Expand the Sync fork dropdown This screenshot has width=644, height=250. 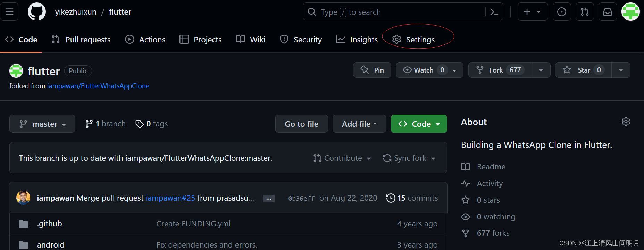click(x=409, y=158)
